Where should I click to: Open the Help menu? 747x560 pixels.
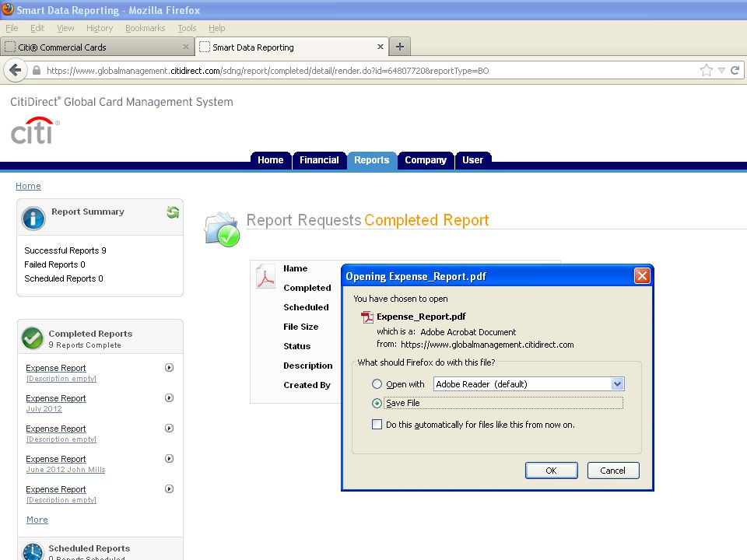217,28
